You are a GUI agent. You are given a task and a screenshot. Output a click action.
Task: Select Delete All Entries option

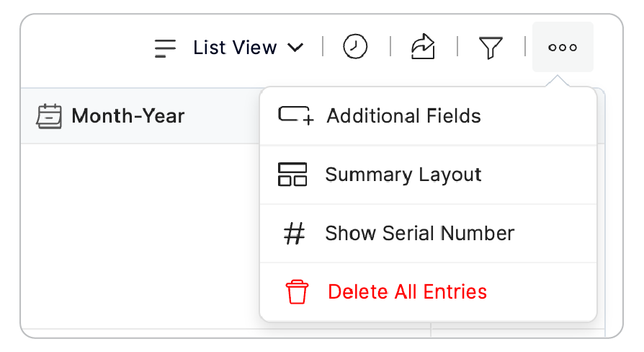[407, 292]
